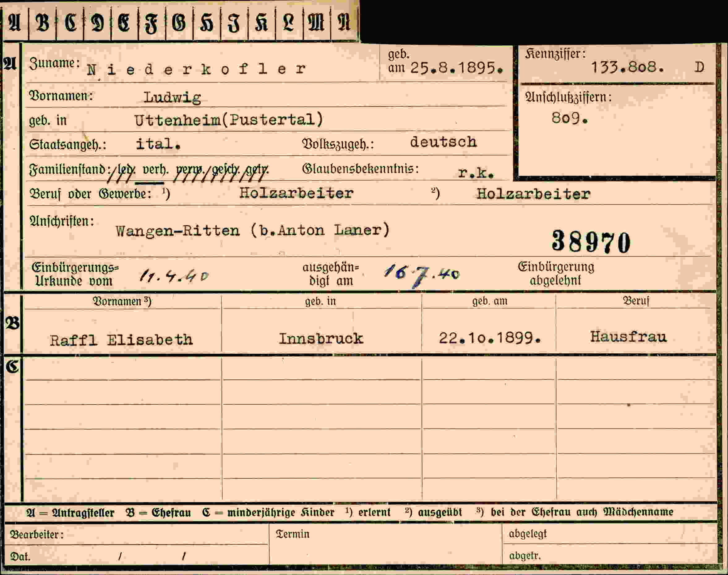The width and height of the screenshot is (728, 575).
Task: Click the wife name Raffl Elisabeth
Action: point(121,340)
